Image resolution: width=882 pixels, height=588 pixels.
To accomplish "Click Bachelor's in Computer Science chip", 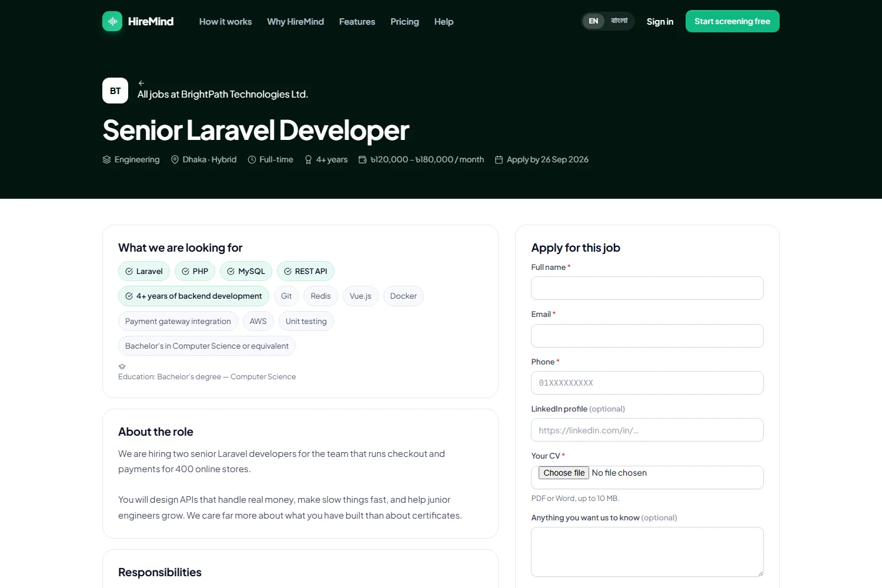I will click(207, 346).
